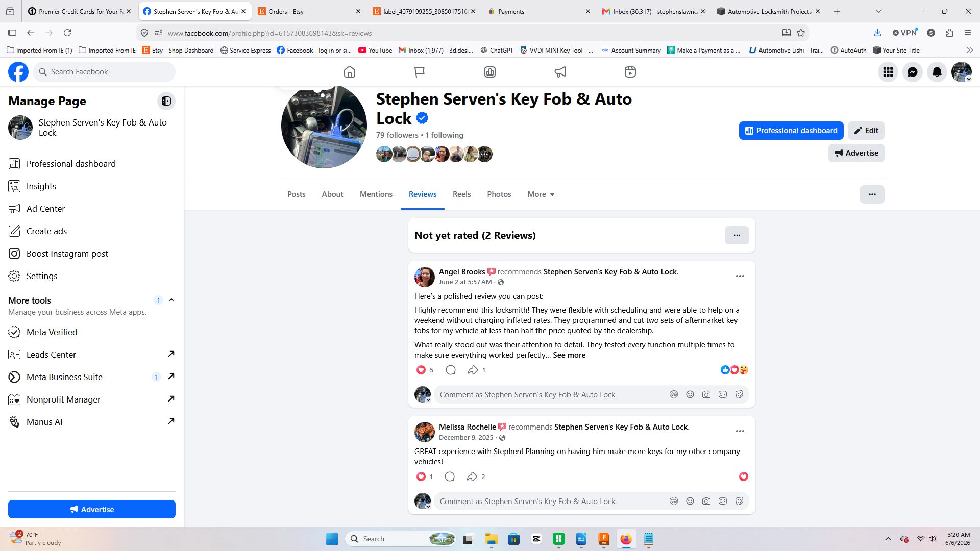Like Angel Brooks review heart icon
Screen dimensions: 980x551
[x=421, y=370]
